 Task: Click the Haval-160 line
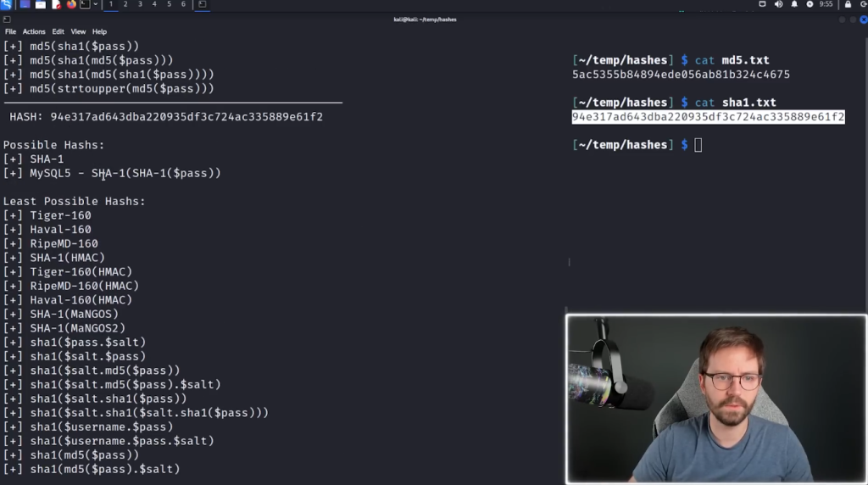tap(47, 230)
